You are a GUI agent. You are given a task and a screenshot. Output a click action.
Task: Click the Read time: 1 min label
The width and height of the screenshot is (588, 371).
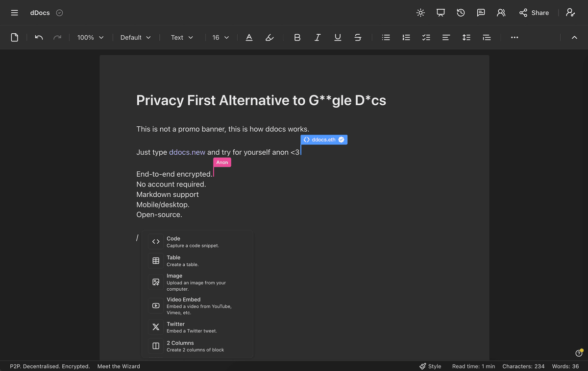[473, 366]
